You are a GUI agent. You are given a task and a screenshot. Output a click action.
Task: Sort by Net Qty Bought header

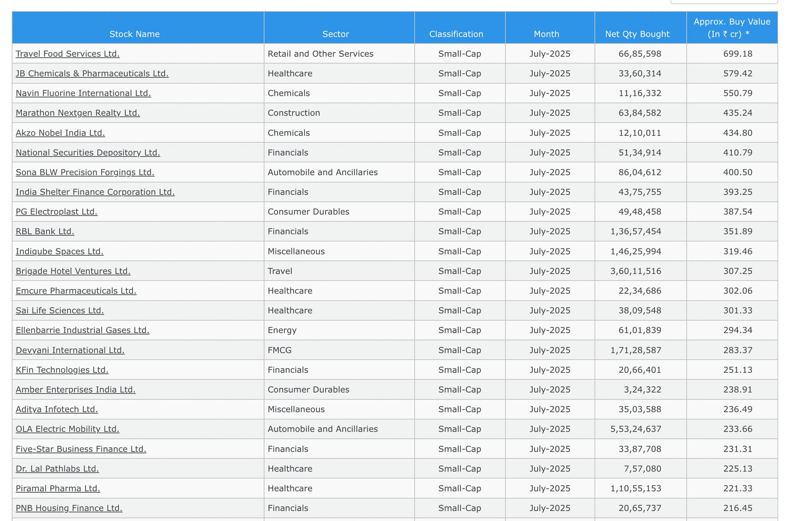(x=637, y=34)
